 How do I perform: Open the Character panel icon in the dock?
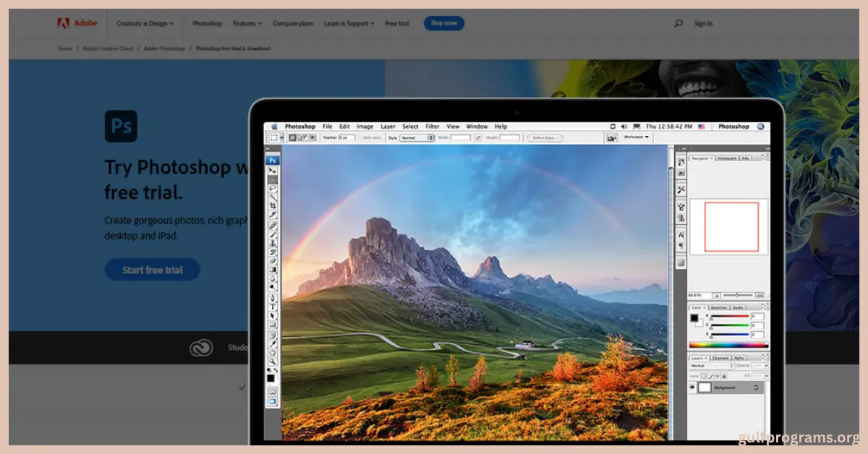click(x=681, y=235)
